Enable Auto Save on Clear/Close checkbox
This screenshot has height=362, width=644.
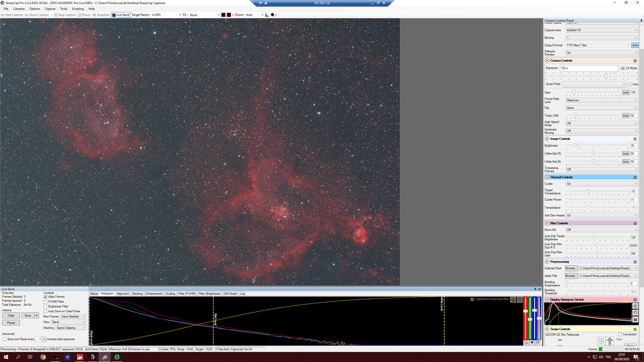pos(45,311)
